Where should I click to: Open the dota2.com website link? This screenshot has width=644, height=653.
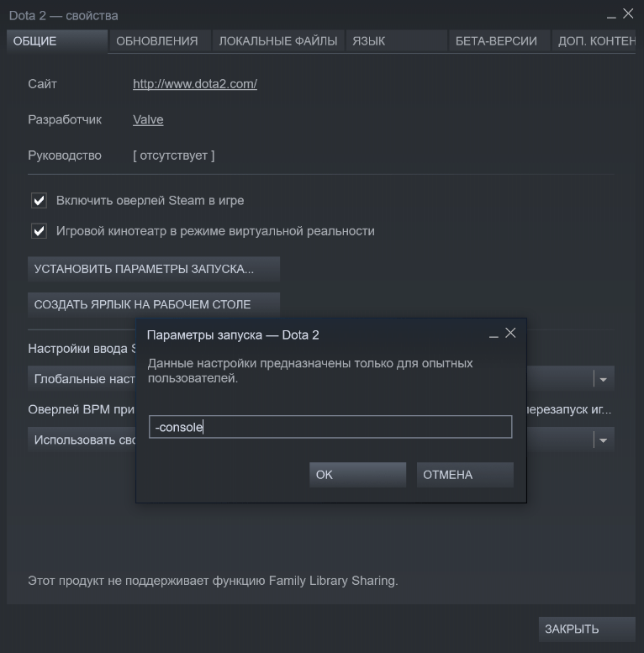coord(195,84)
